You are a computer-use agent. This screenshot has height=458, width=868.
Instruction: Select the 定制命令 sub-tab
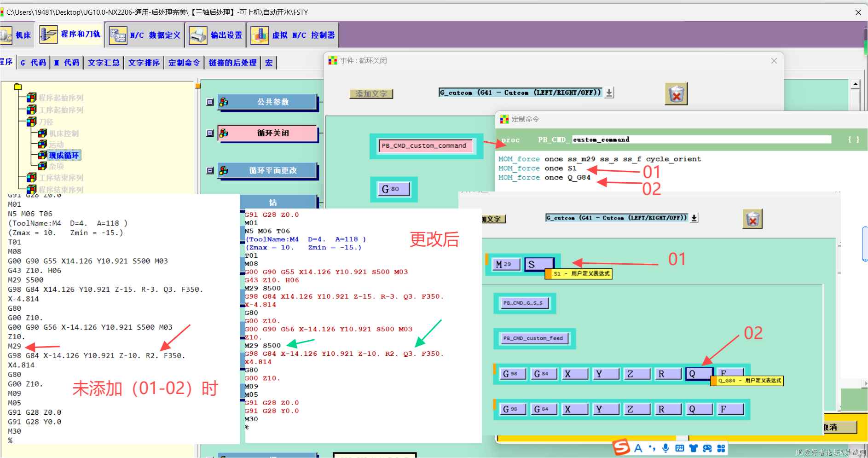pos(184,63)
